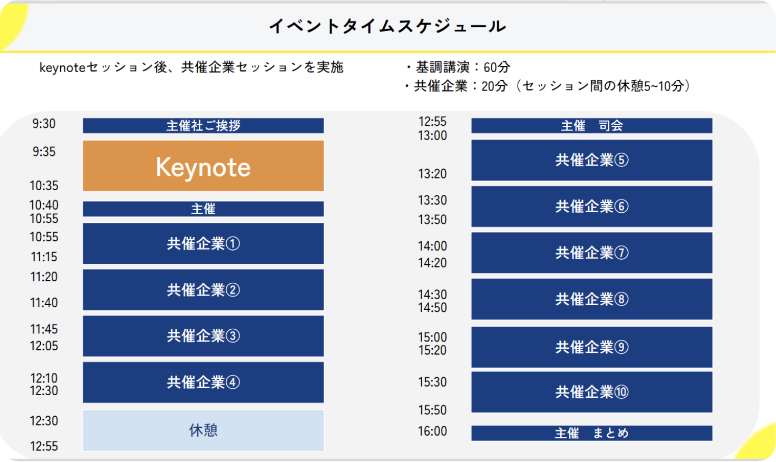
Task: Select the 12:10 time label
Action: (44, 378)
